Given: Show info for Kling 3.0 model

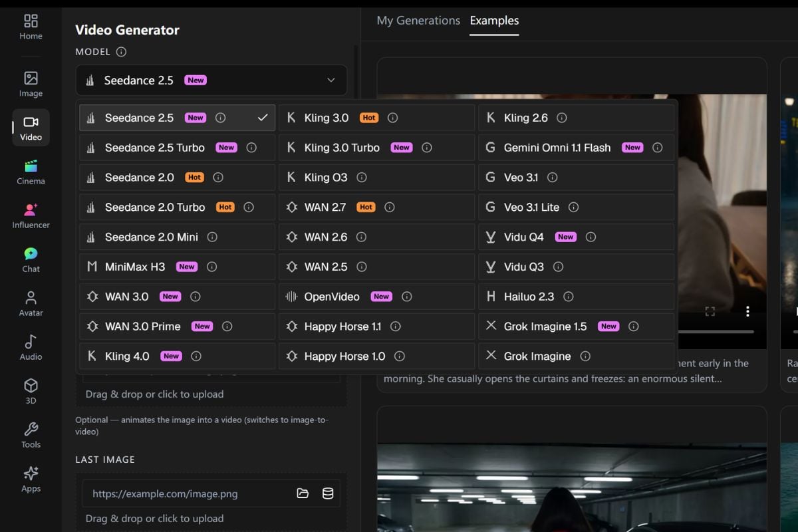Looking at the screenshot, I should pyautogui.click(x=392, y=118).
